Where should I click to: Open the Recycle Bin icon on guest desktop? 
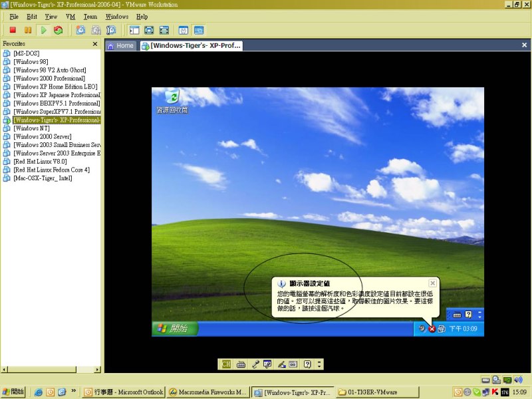(172, 101)
